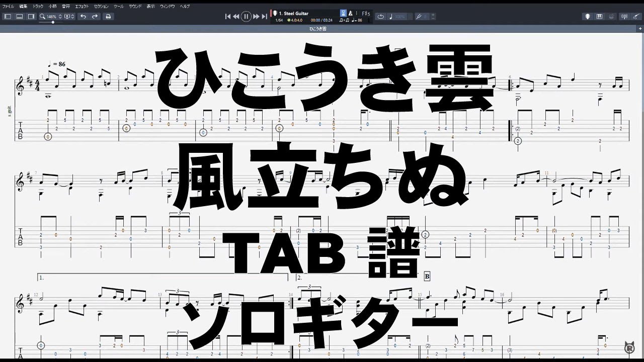Open the 音符 menu

click(x=66, y=6)
